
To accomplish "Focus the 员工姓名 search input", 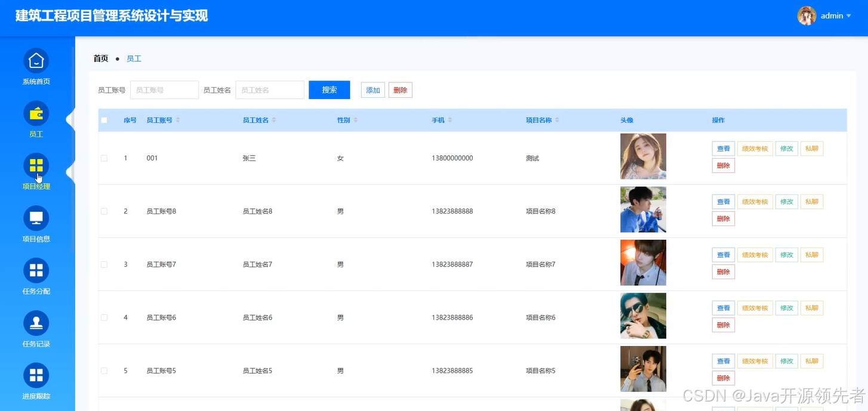I will coord(270,90).
